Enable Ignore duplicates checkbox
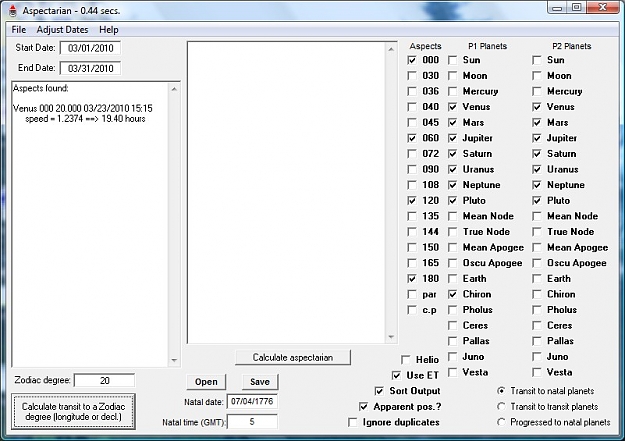This screenshot has height=441, width=625. (x=353, y=422)
